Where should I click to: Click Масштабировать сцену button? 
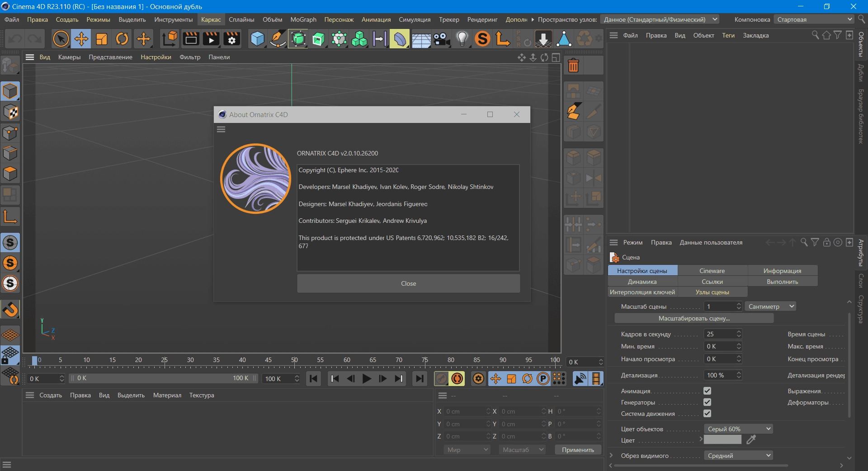click(x=694, y=318)
